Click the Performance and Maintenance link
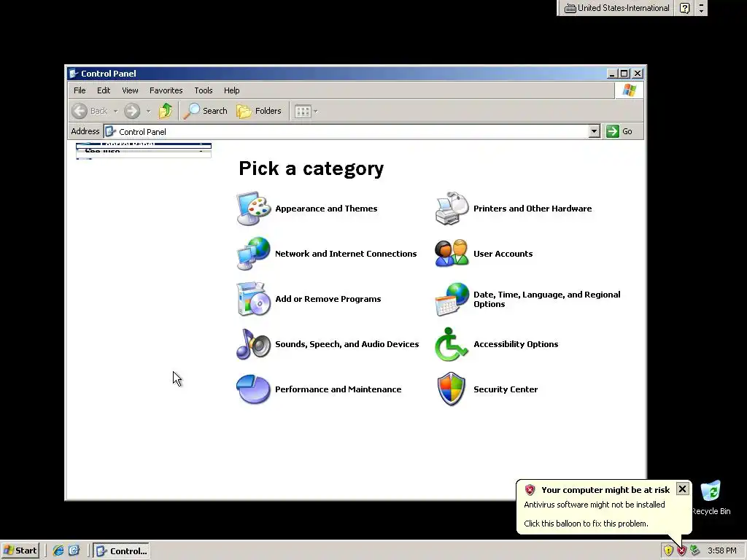This screenshot has width=747, height=560. pyautogui.click(x=338, y=389)
